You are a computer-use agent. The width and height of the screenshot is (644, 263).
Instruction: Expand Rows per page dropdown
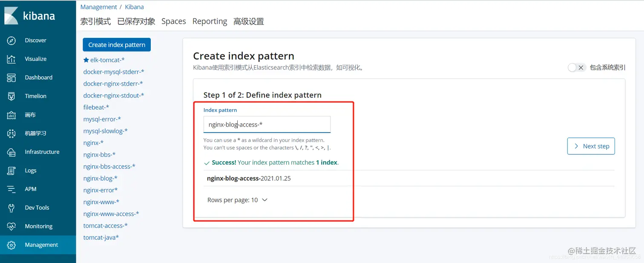(x=237, y=200)
